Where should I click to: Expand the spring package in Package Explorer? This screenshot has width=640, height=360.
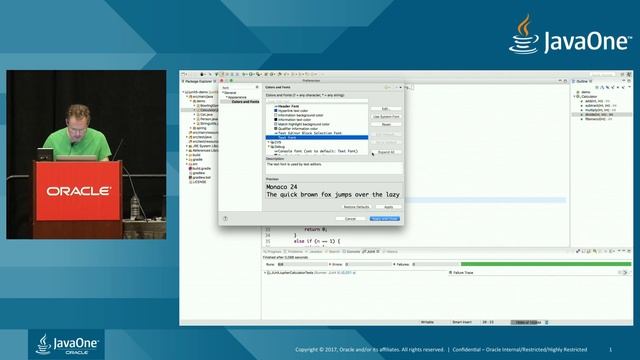(x=191, y=128)
